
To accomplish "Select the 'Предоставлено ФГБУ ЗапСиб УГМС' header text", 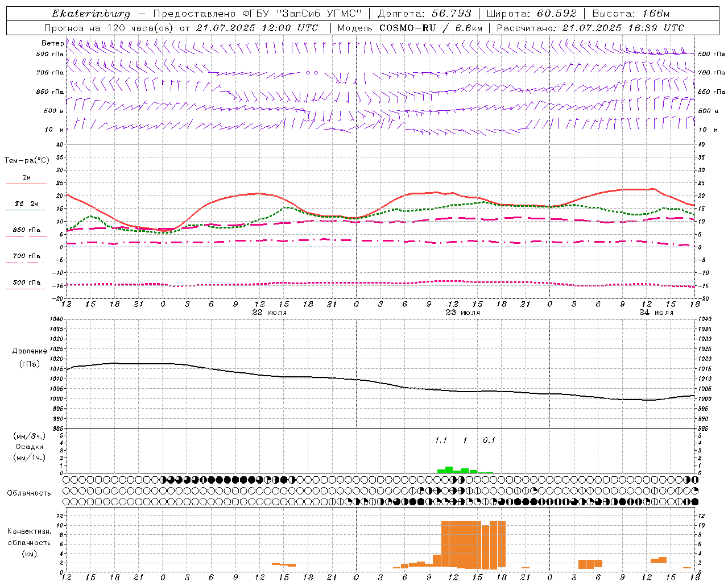I will click(258, 14).
